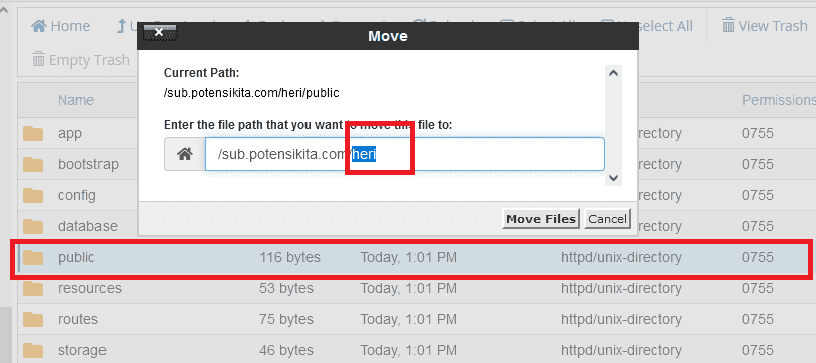This screenshot has height=363, width=816.
Task: Click the 46 bytes size of storage
Action: [286, 350]
